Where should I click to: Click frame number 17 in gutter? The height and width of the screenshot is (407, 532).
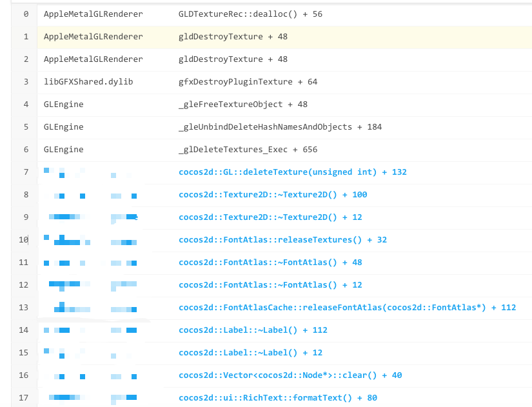pyautogui.click(x=23, y=398)
